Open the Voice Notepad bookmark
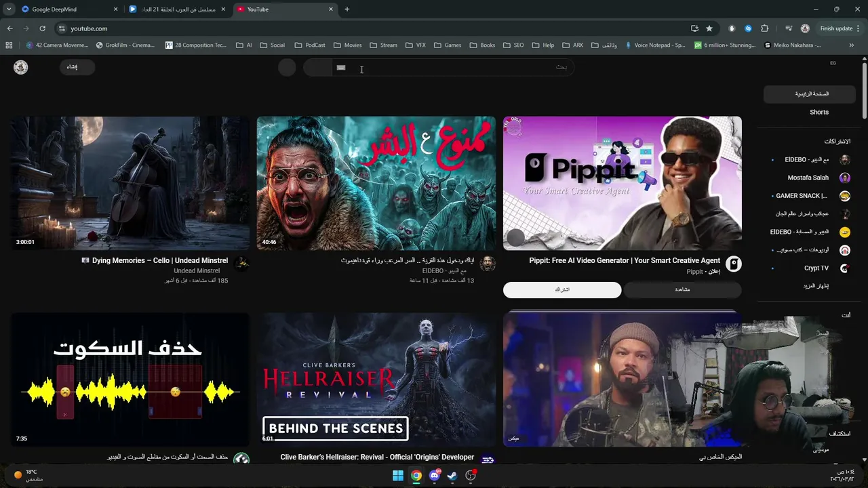The width and height of the screenshot is (868, 488). coord(654,45)
